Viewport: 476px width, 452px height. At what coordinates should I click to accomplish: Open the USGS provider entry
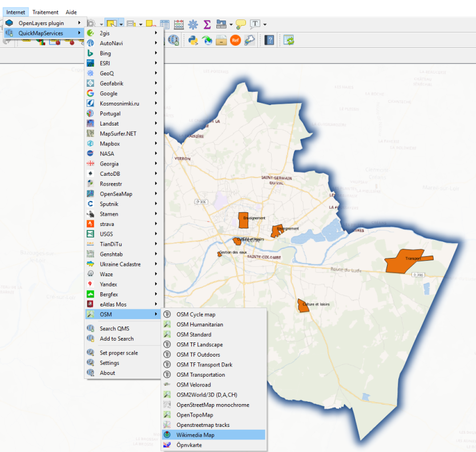click(x=123, y=234)
